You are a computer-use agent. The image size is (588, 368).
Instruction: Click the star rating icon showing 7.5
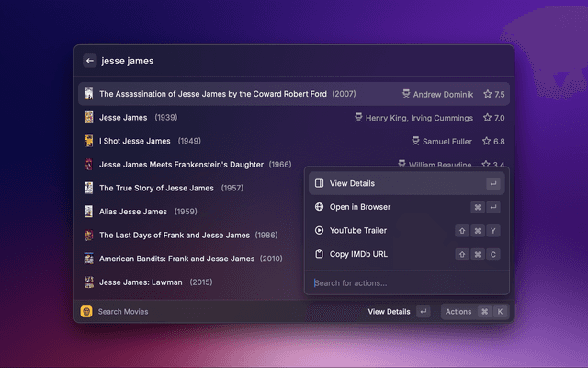[x=487, y=94]
